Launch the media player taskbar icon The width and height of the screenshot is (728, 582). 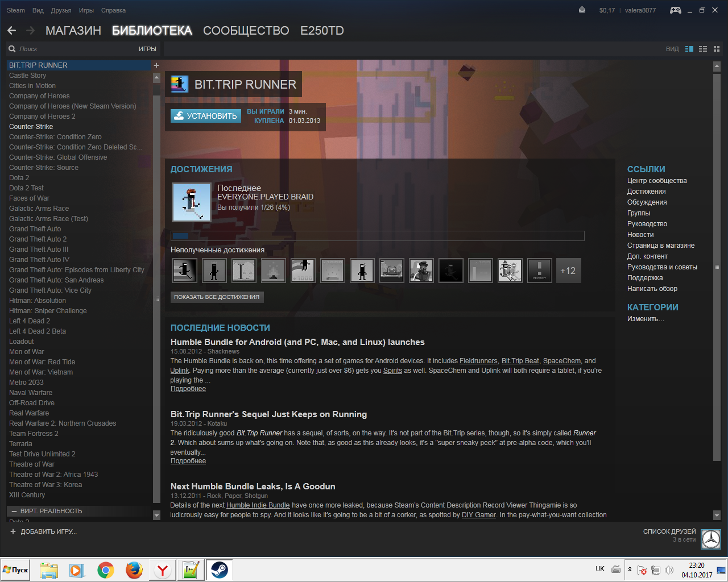click(x=77, y=570)
